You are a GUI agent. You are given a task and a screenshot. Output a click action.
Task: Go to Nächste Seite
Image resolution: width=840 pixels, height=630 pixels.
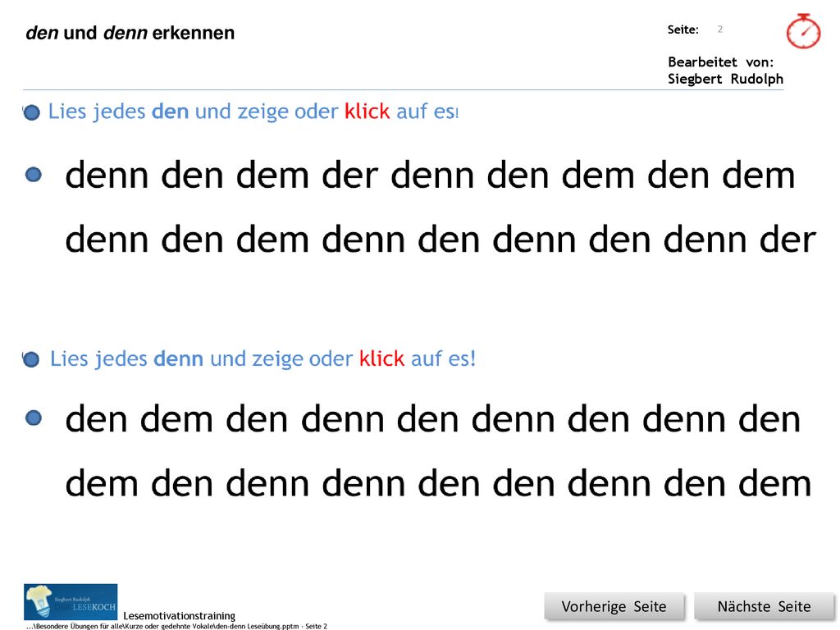pyautogui.click(x=764, y=606)
